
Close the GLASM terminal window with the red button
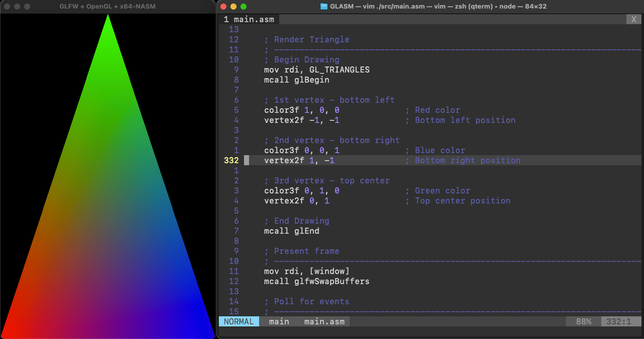pos(223,7)
